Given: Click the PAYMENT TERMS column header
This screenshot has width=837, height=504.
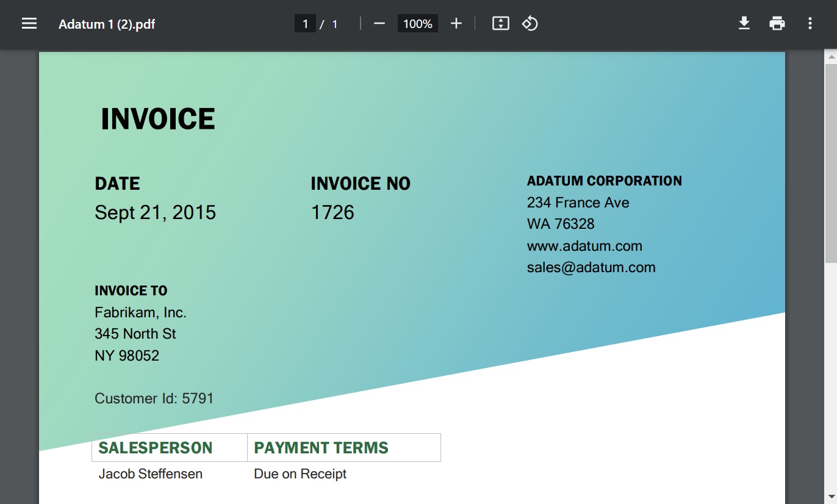Looking at the screenshot, I should click(x=321, y=448).
